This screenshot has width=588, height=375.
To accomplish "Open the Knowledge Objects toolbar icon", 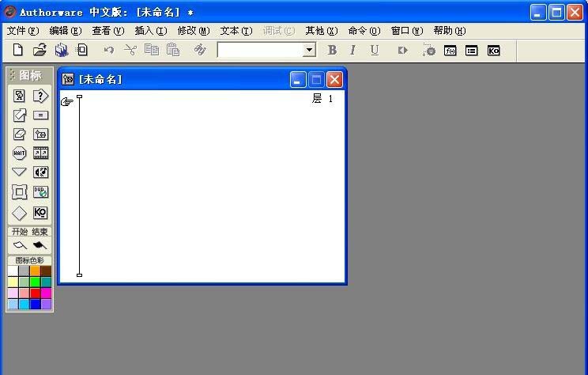I will [493, 51].
